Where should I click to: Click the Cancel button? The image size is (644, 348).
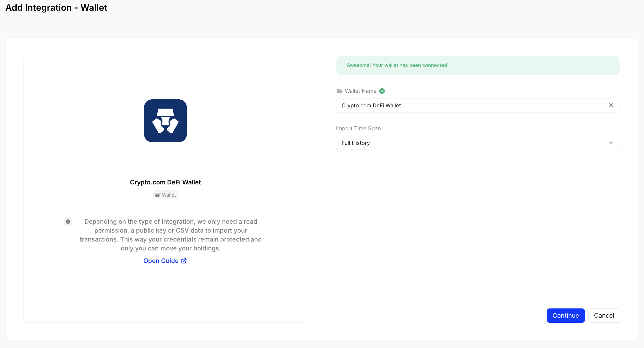coord(604,316)
